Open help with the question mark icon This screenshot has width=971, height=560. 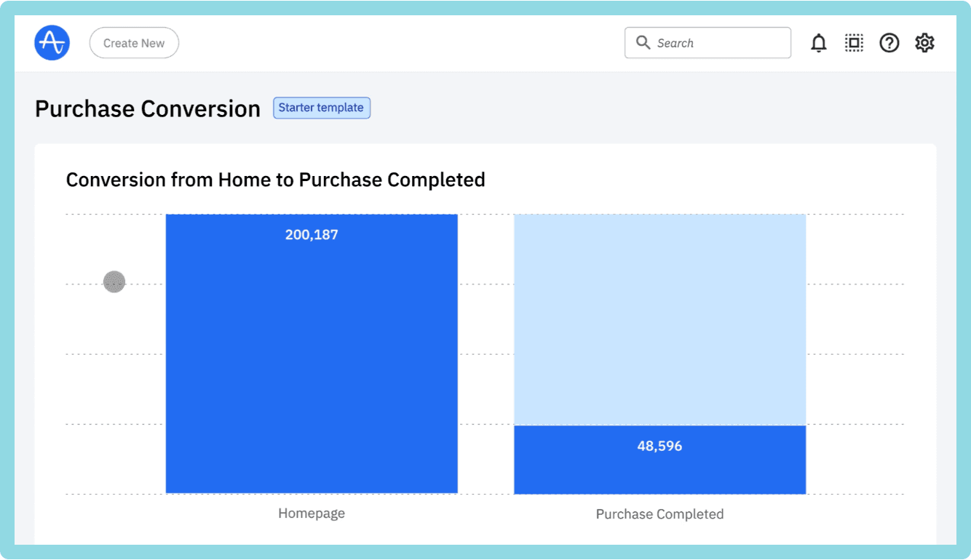pyautogui.click(x=889, y=42)
